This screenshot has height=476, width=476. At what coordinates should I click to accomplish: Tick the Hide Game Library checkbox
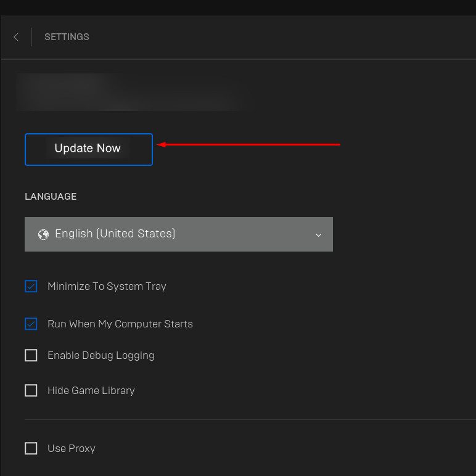point(31,390)
